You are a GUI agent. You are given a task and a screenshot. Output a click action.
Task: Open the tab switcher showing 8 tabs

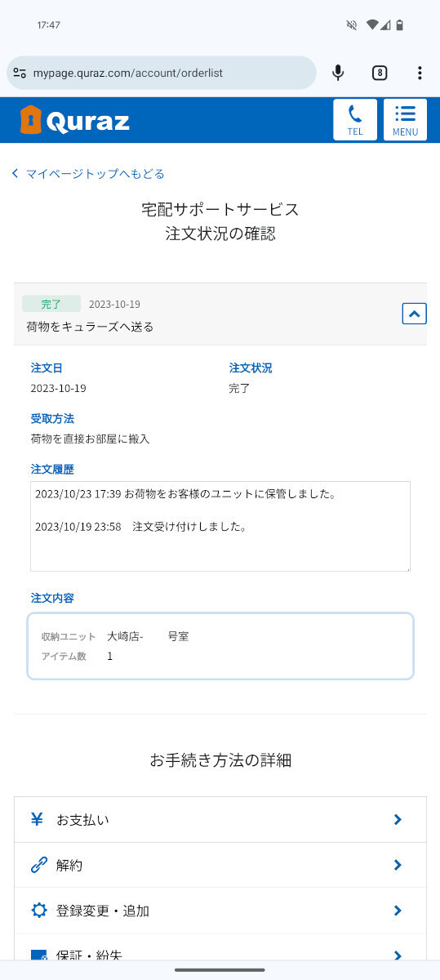point(380,73)
